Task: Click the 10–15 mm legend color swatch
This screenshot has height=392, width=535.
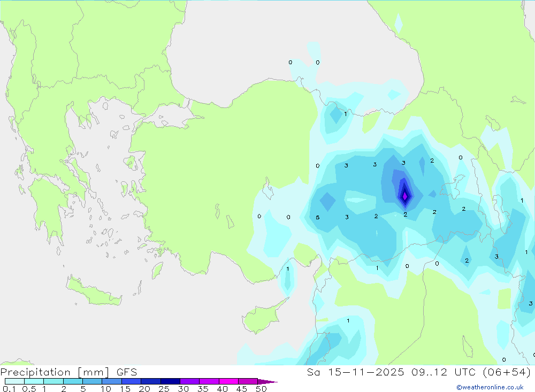Action: tap(112, 381)
